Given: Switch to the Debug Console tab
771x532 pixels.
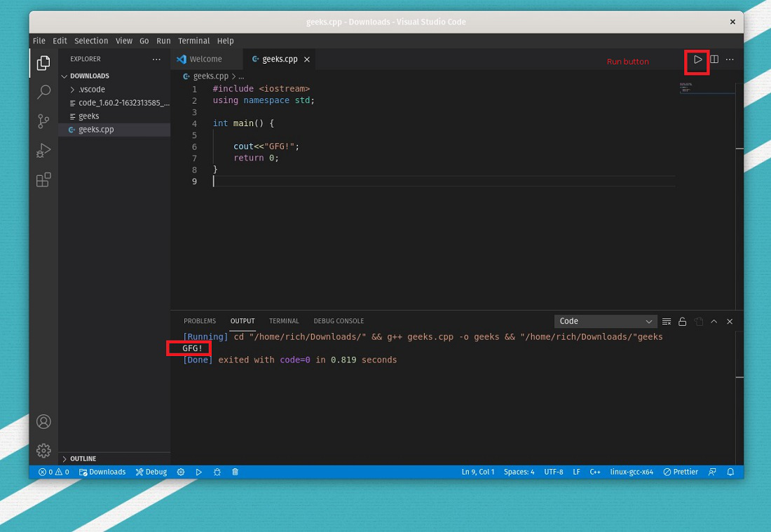Looking at the screenshot, I should (339, 321).
